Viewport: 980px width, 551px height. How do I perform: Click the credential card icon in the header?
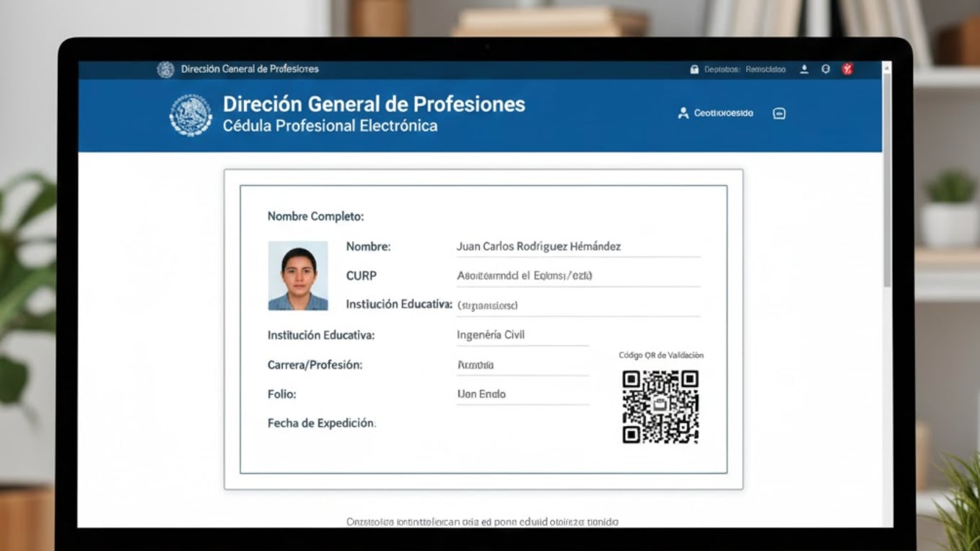tap(779, 113)
